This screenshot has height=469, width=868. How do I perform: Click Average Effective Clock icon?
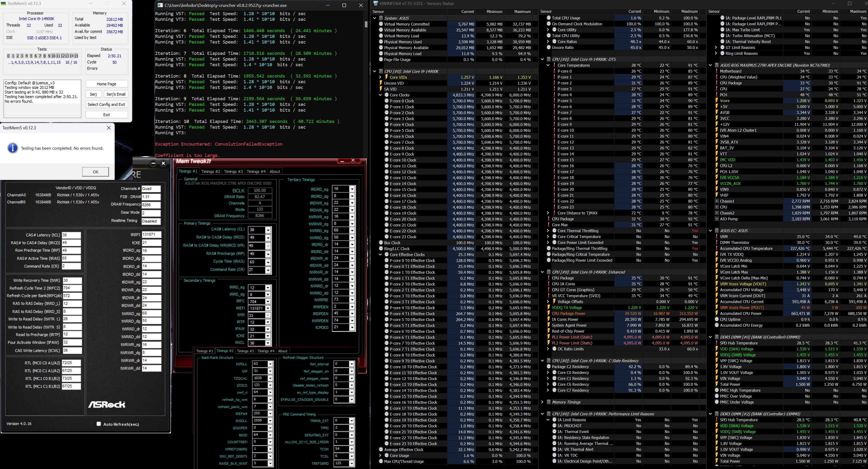(381, 450)
